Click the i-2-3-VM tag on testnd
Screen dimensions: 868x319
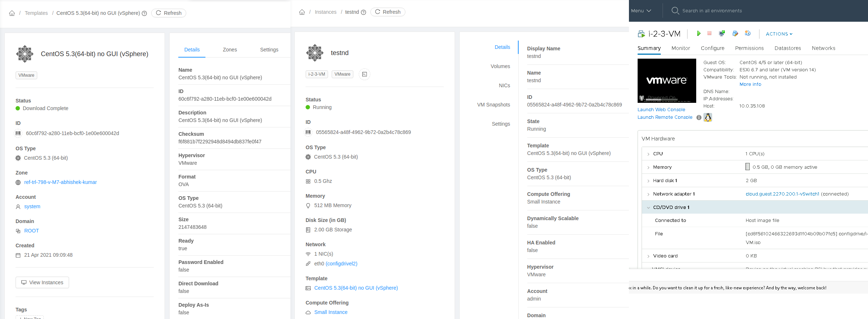(317, 74)
